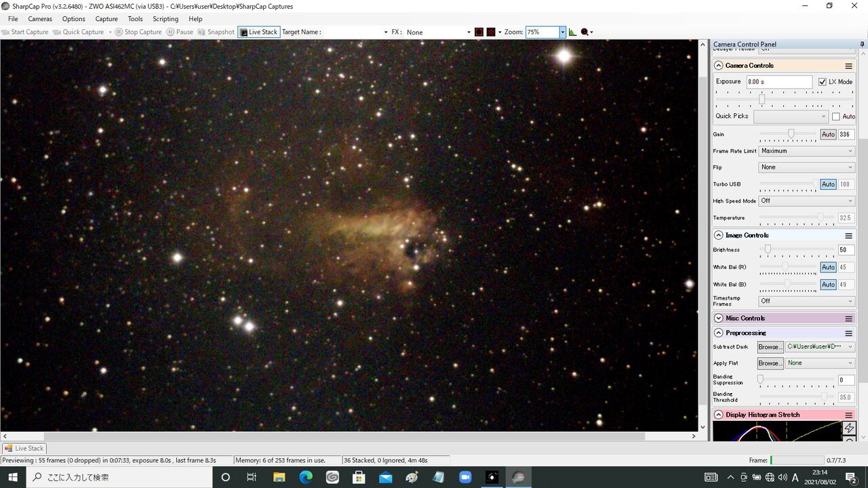Open the Scripting menu
Image resolution: width=868 pixels, height=488 pixels.
pyautogui.click(x=165, y=19)
